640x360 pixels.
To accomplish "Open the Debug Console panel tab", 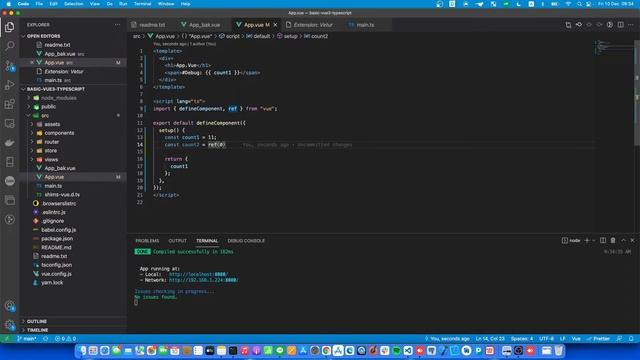I will (246, 241).
